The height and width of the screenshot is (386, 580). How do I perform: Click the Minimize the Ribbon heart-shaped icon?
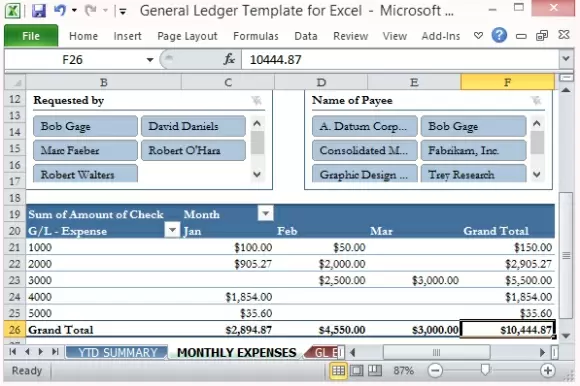click(478, 35)
